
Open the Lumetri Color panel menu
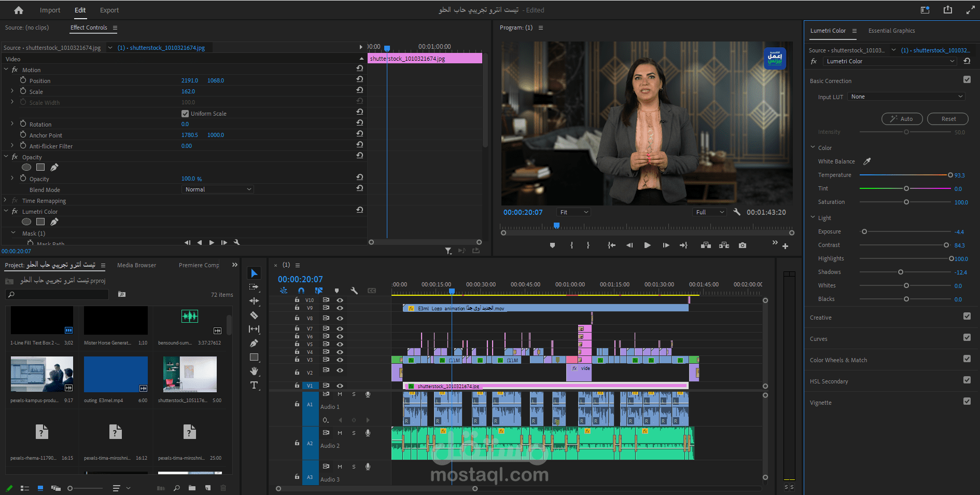(855, 31)
